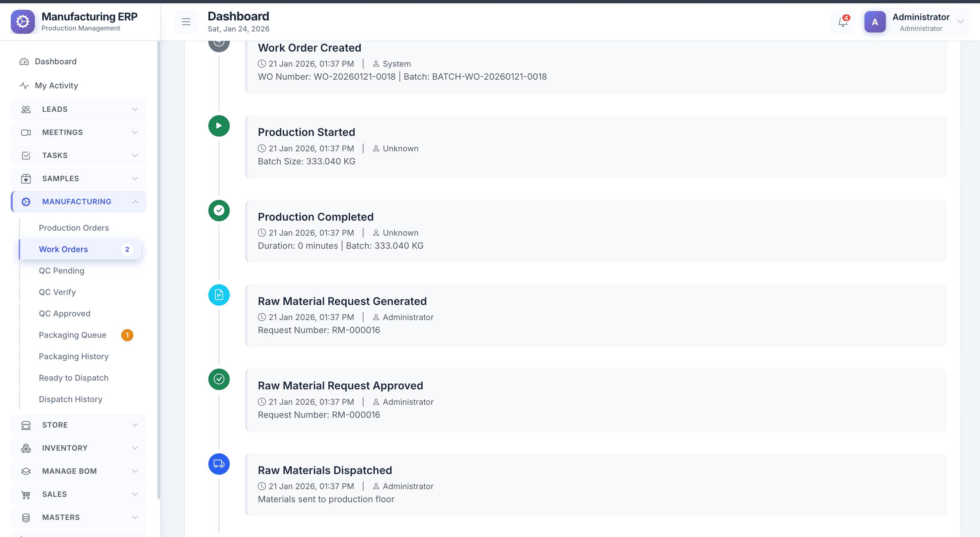Open the QC Pending page
The width and height of the screenshot is (980, 537).
tap(61, 271)
